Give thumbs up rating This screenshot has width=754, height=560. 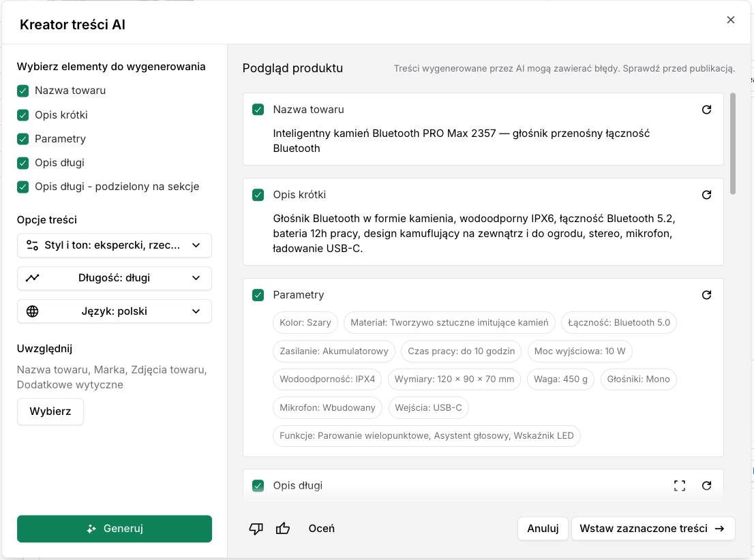pos(283,529)
